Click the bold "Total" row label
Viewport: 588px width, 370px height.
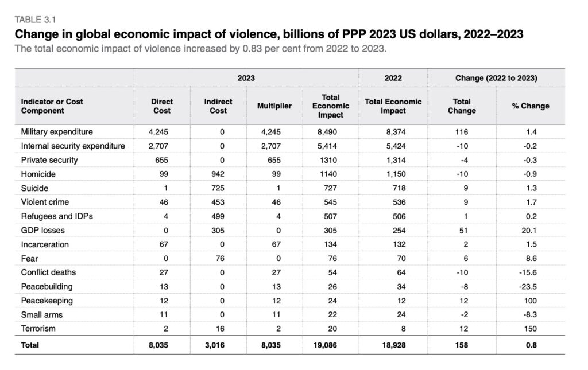tap(30, 345)
